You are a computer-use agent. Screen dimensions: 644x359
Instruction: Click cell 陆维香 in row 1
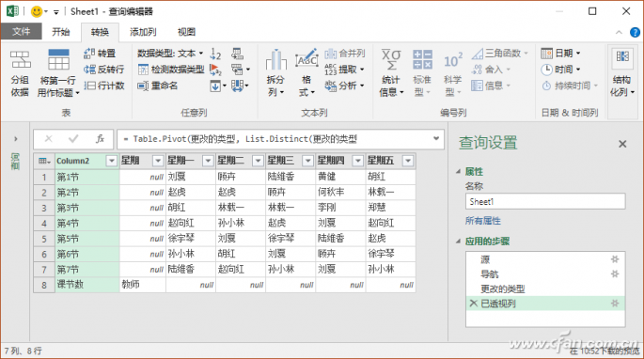pos(291,177)
